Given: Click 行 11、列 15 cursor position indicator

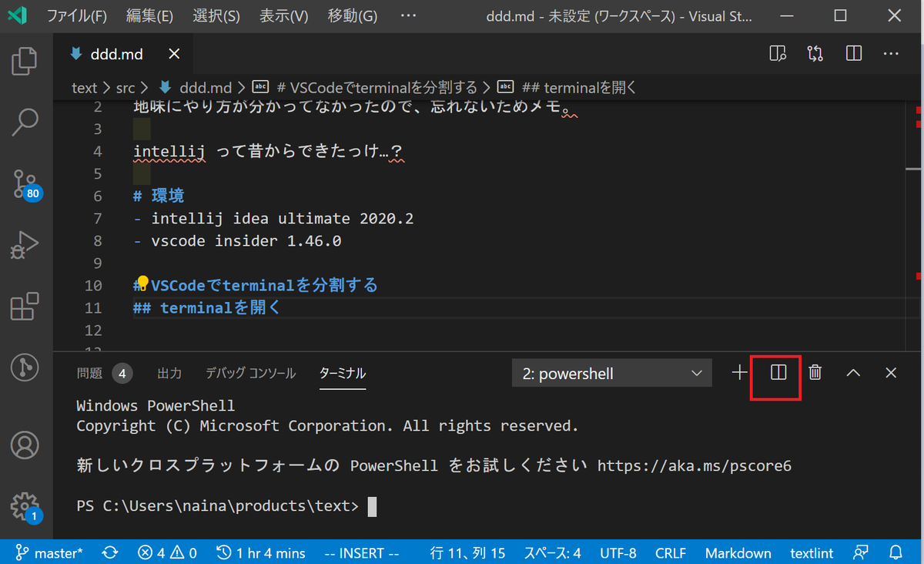Looking at the screenshot, I should click(468, 552).
